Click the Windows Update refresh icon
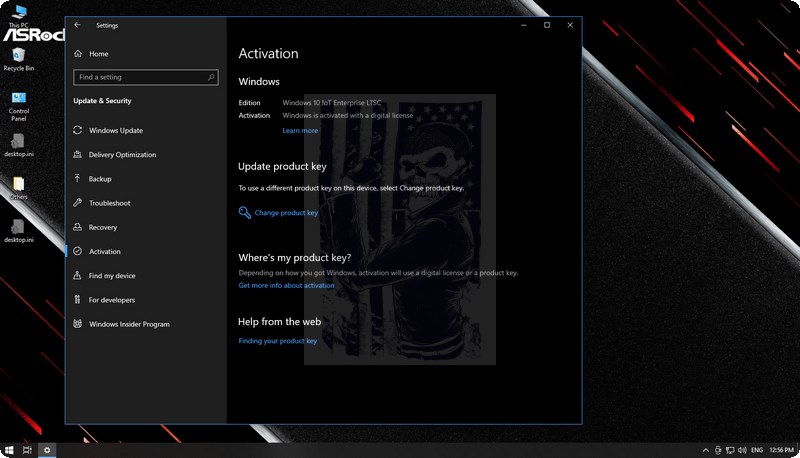The width and height of the screenshot is (800, 458). (x=78, y=130)
